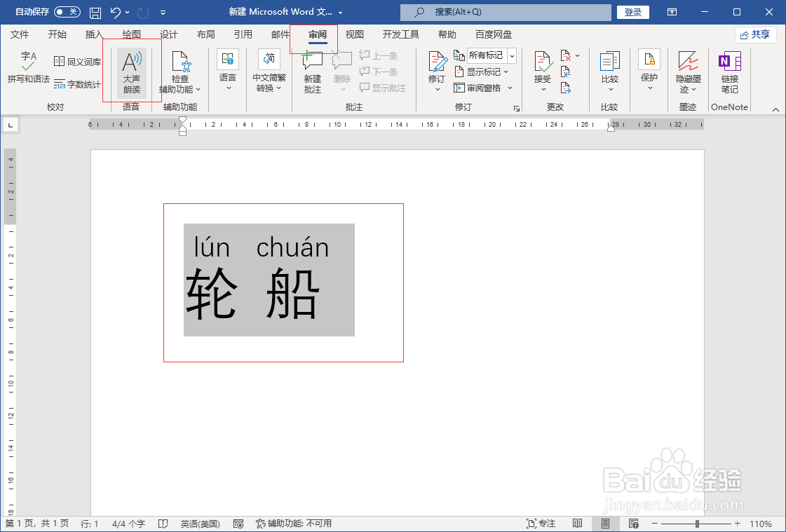Open Tracking group dialog launcher
The width and height of the screenshot is (786, 532).
click(x=516, y=108)
